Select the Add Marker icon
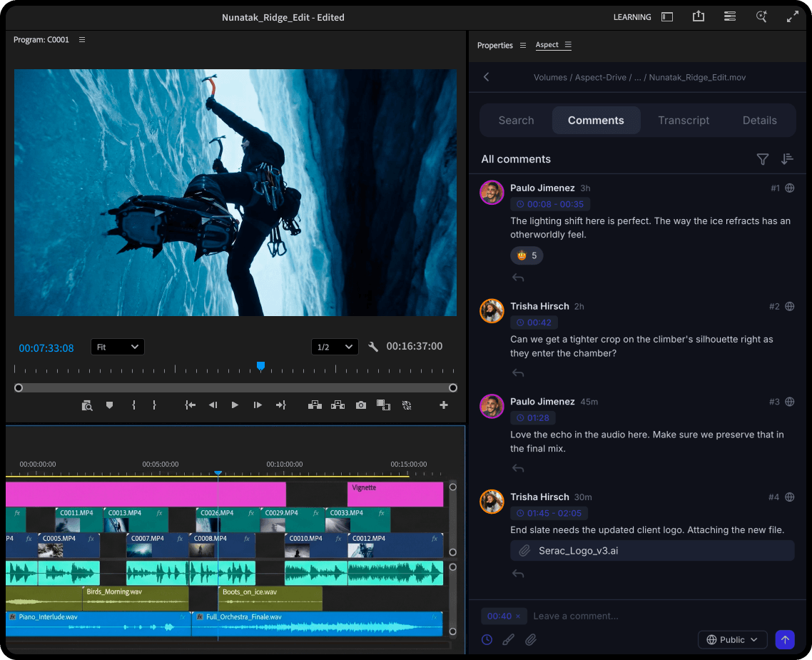Screen dimensions: 812x660 [109, 405]
